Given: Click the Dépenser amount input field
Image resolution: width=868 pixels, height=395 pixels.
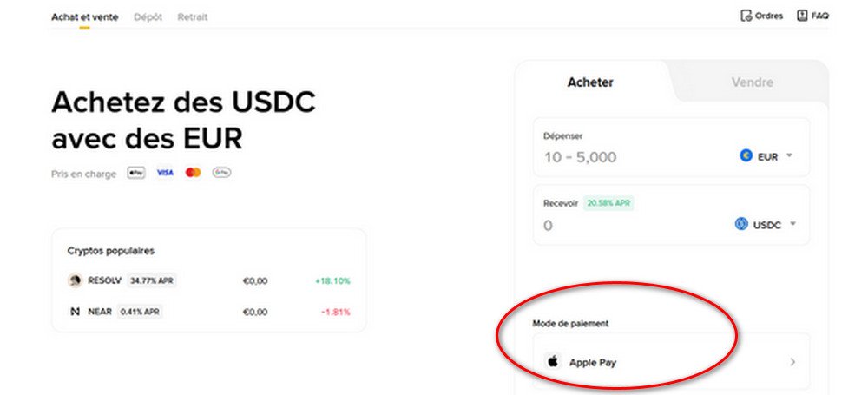Looking at the screenshot, I should (625, 157).
